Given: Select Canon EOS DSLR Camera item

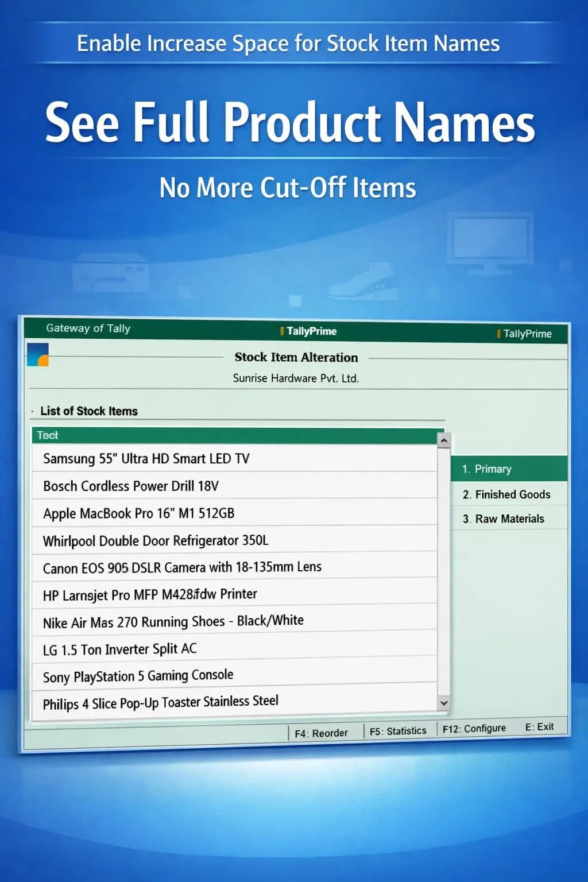Looking at the screenshot, I should 182,568.
